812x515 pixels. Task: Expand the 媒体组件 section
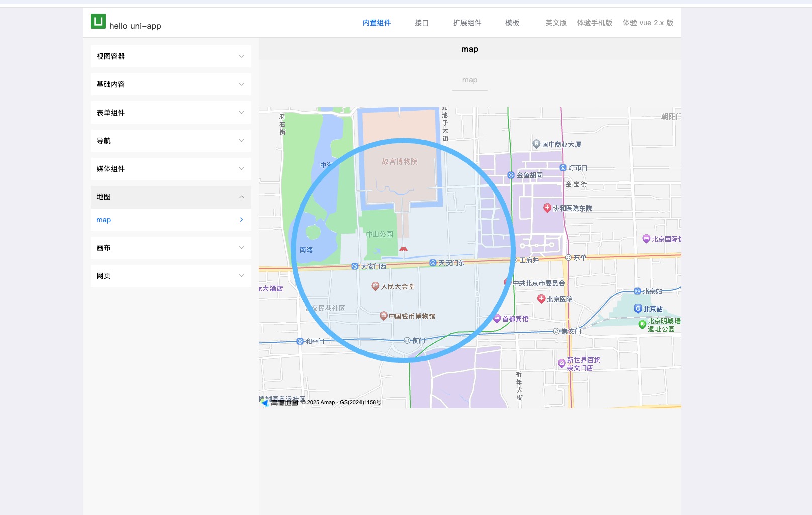171,169
